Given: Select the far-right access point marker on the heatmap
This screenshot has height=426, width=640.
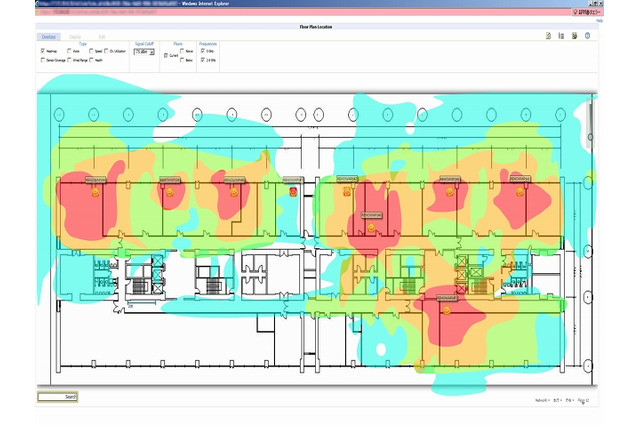Looking at the screenshot, I should pos(520,191).
